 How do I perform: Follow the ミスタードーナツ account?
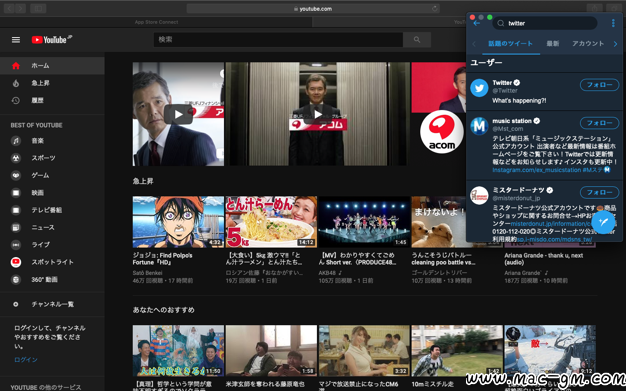pos(600,193)
